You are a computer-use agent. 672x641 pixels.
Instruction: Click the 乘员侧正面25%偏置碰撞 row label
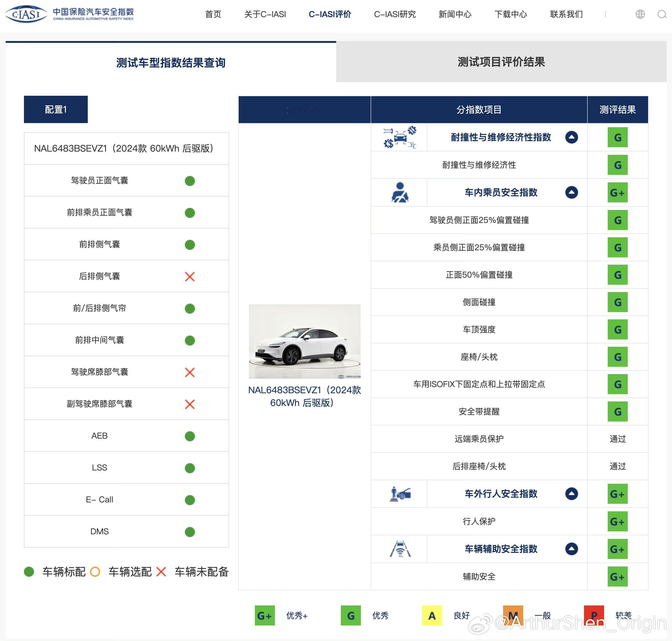[x=479, y=247]
